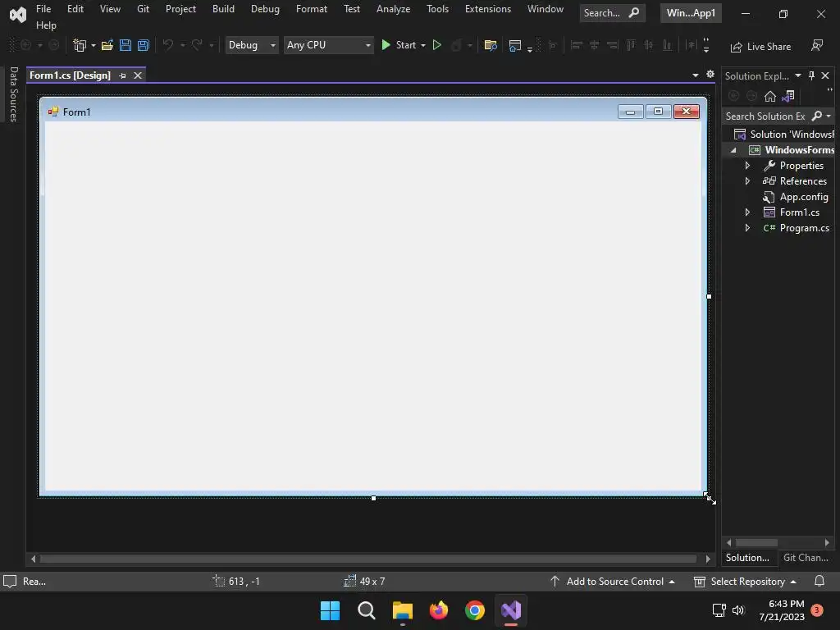Click the Open File folder icon
840x630 pixels.
[107, 46]
